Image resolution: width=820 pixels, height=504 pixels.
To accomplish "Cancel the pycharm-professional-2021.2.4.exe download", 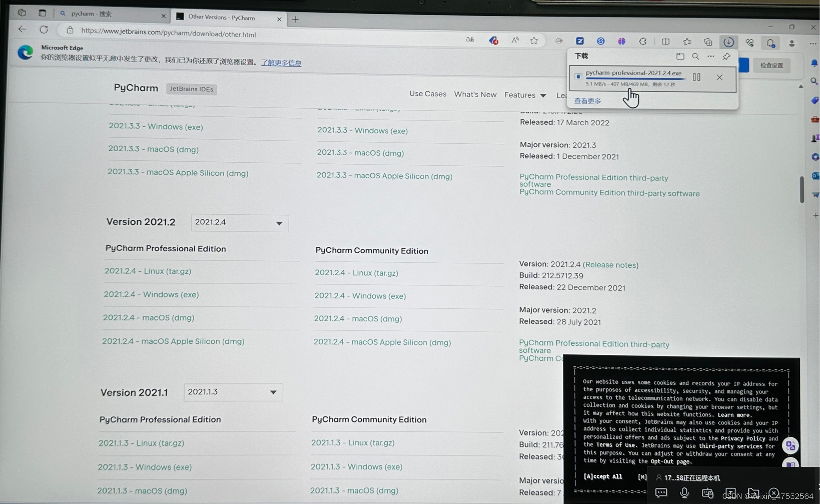I will [x=720, y=78].
